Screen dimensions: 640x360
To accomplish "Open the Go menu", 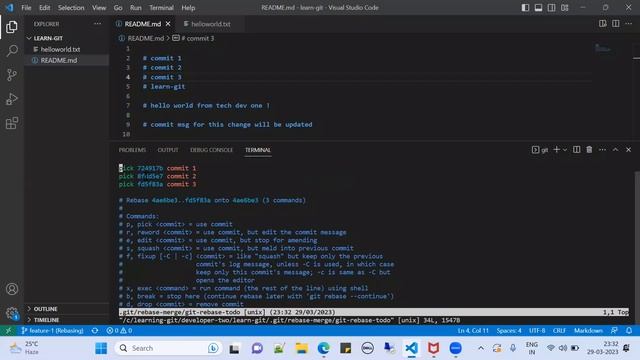I will pos(118,7).
